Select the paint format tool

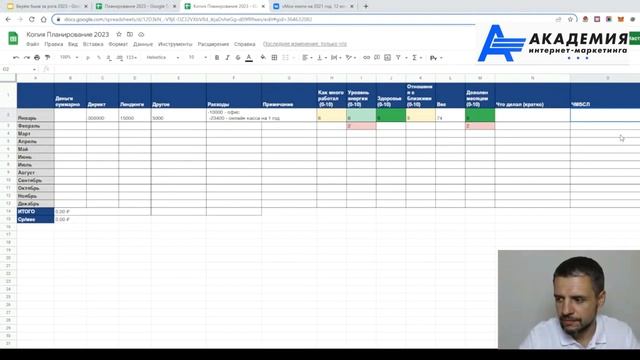(47, 58)
